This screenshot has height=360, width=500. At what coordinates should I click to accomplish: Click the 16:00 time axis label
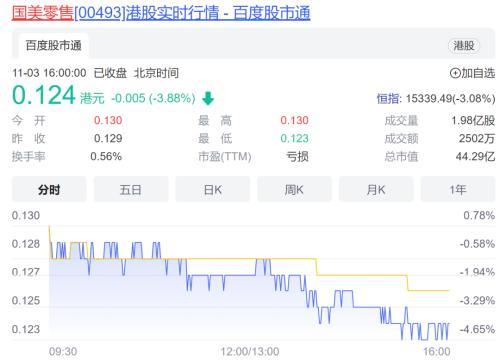pyautogui.click(x=437, y=351)
